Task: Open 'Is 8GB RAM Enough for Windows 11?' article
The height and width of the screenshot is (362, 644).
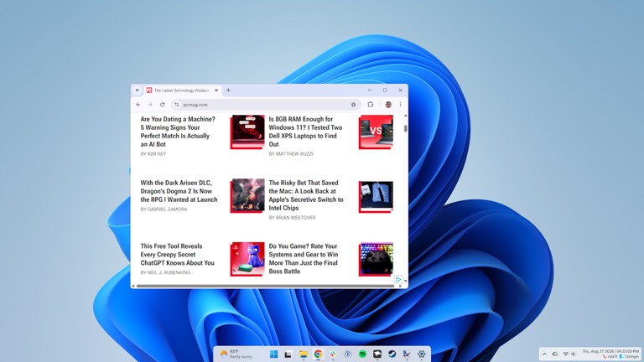Action: [x=305, y=132]
